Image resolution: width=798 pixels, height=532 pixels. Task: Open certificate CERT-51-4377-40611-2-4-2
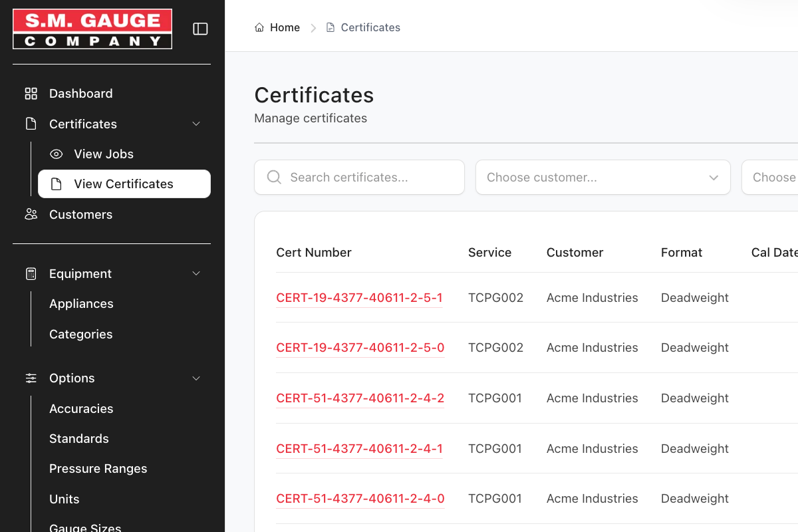[360, 398]
